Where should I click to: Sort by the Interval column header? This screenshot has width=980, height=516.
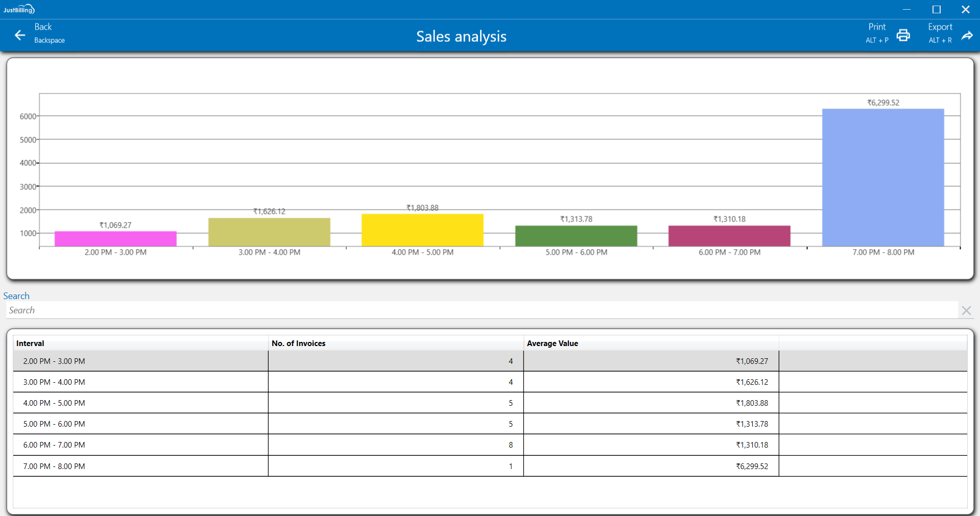(30, 343)
